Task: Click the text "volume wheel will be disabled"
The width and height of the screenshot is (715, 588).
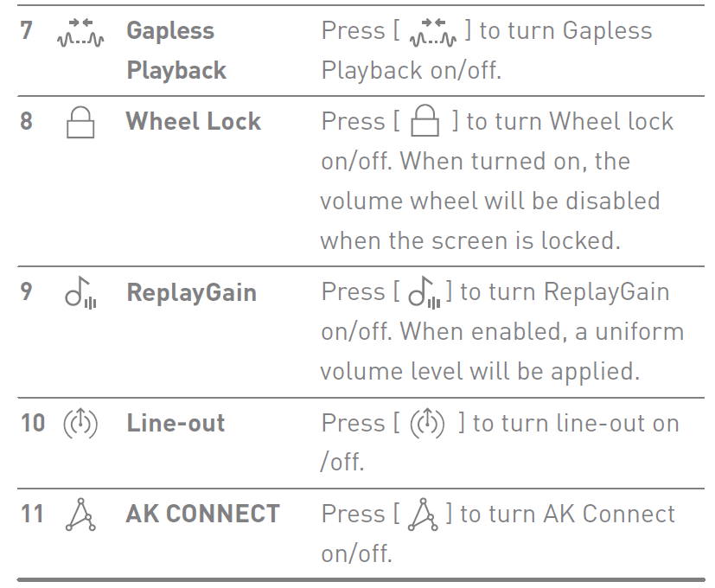Action: 489,201
